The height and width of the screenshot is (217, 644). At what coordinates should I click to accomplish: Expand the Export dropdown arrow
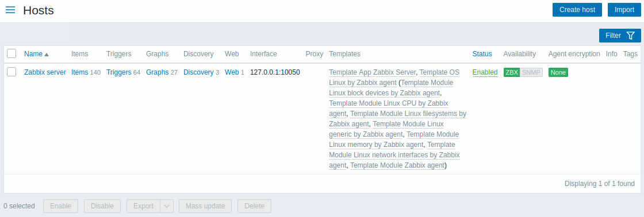[167, 206]
